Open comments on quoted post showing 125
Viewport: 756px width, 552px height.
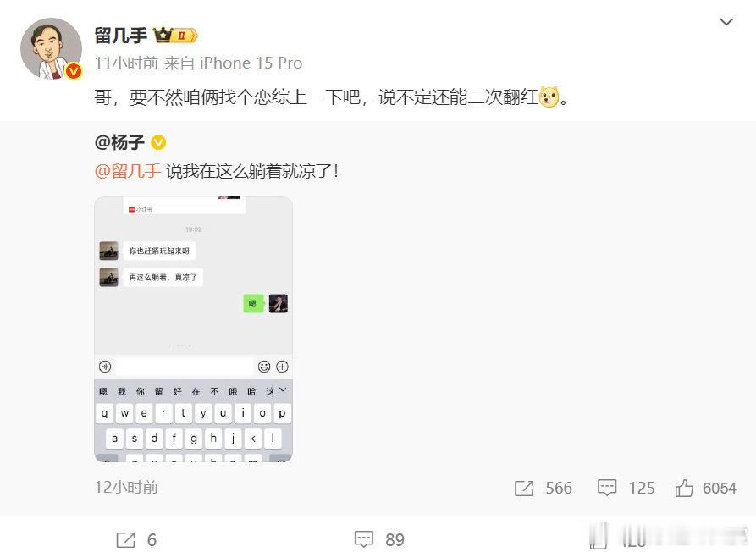[626, 488]
